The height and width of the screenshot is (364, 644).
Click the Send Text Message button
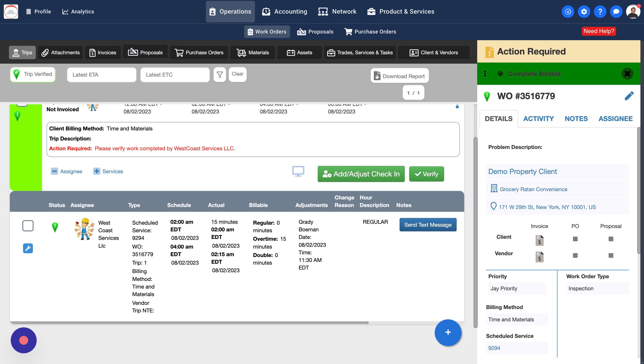click(x=428, y=225)
